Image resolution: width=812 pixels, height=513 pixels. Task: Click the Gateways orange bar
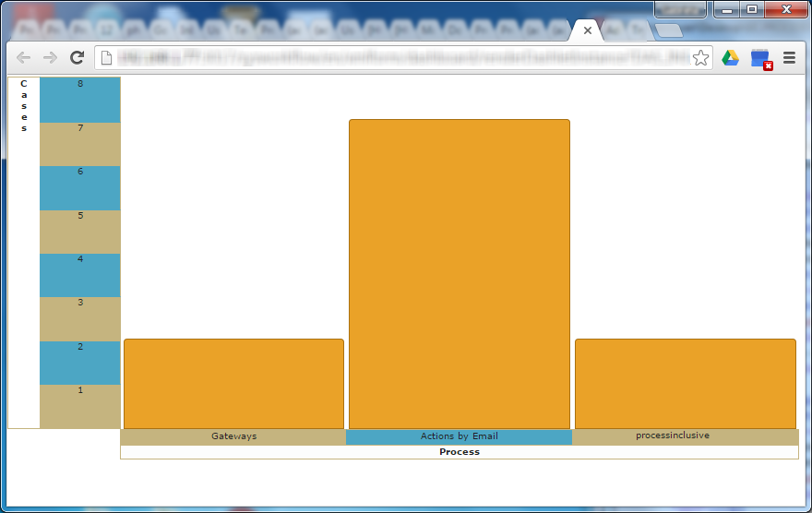point(233,383)
